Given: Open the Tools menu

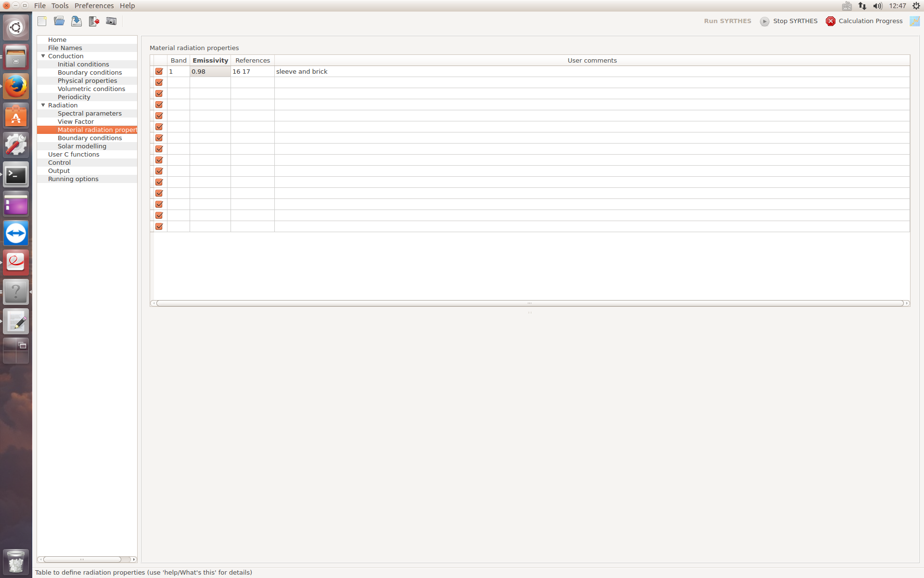Looking at the screenshot, I should point(60,6).
